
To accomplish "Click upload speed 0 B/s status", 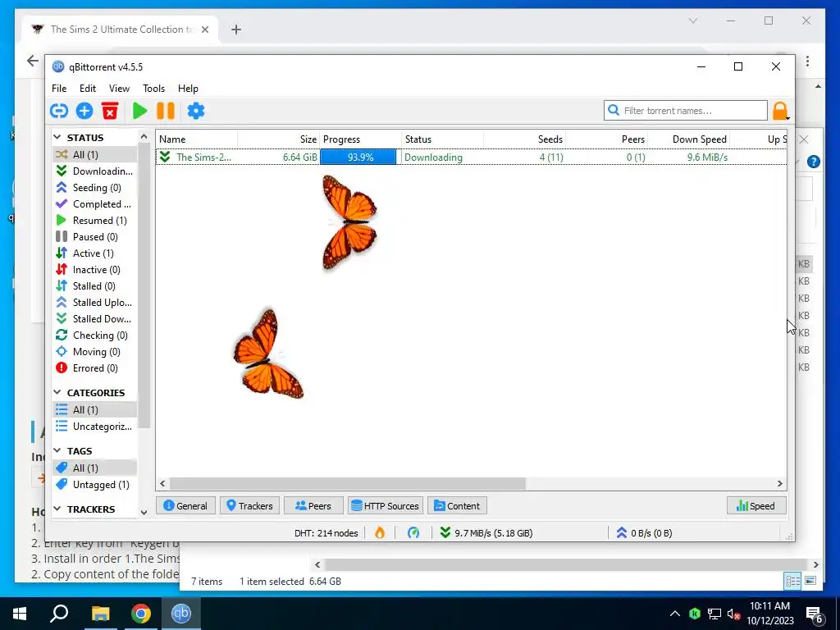I will (644, 533).
